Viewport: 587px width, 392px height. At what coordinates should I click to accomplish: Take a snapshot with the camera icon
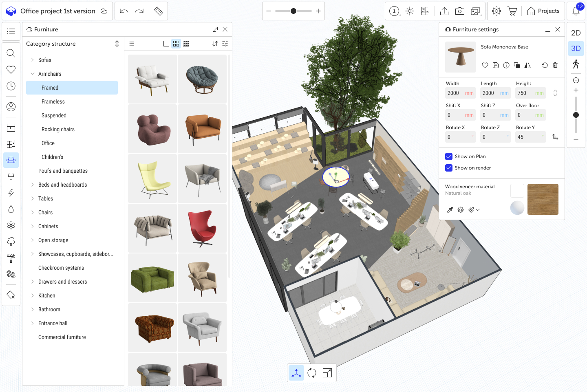pyautogui.click(x=460, y=11)
